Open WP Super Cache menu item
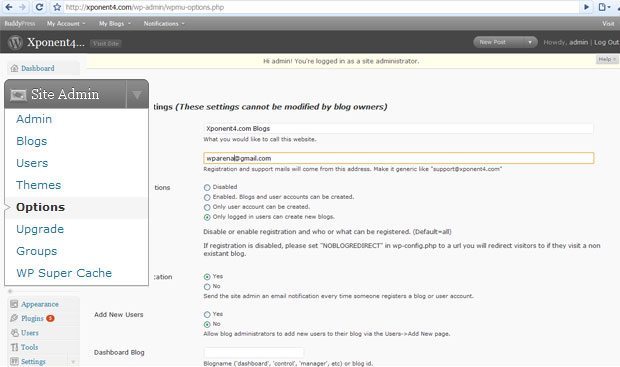Viewport: 620px width, 367px height. (64, 273)
